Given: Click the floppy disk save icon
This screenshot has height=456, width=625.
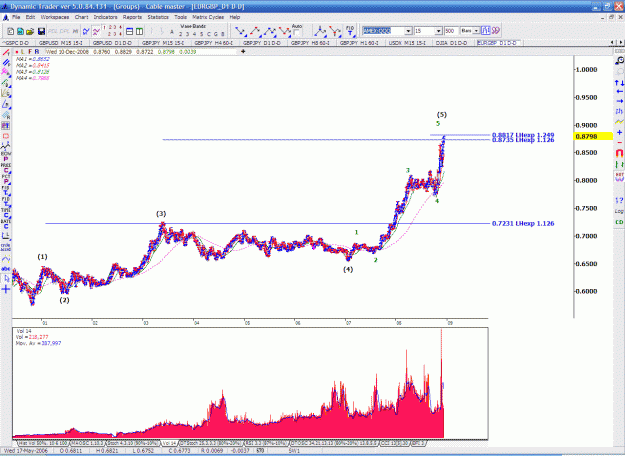Looking at the screenshot, I should pos(41,31).
